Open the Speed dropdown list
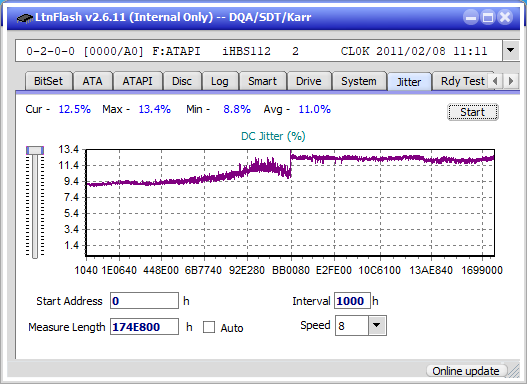The image size is (527, 384). (x=377, y=325)
